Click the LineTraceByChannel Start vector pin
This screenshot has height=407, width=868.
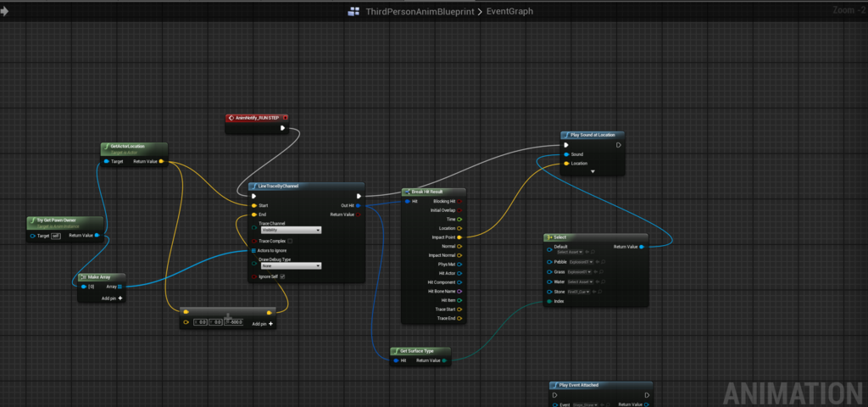pos(254,205)
